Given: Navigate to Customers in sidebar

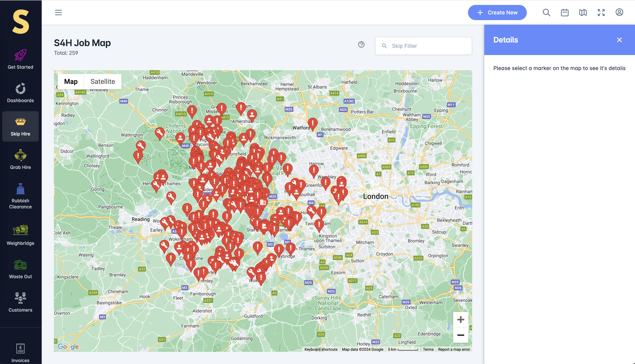Looking at the screenshot, I should coord(20,302).
